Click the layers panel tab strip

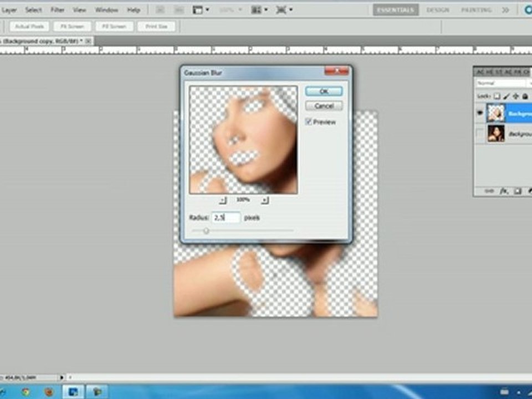point(503,72)
